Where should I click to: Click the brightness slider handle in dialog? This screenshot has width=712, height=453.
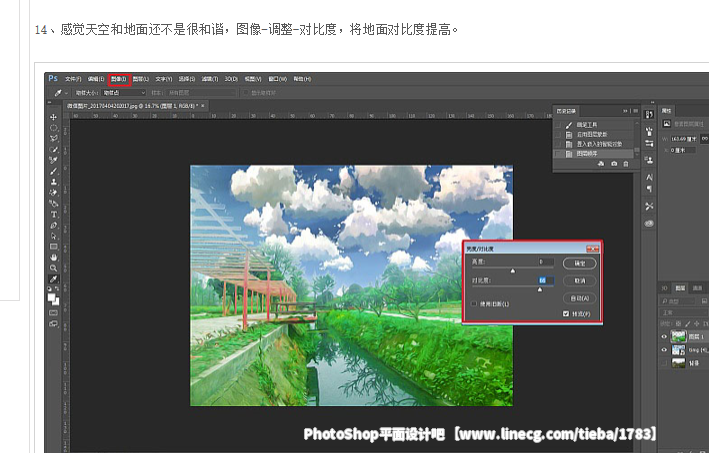[513, 271]
